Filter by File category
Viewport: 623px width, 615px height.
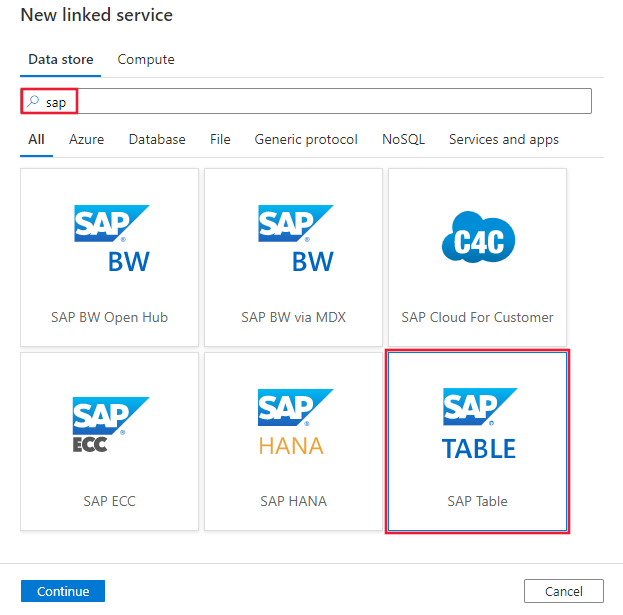(x=220, y=140)
